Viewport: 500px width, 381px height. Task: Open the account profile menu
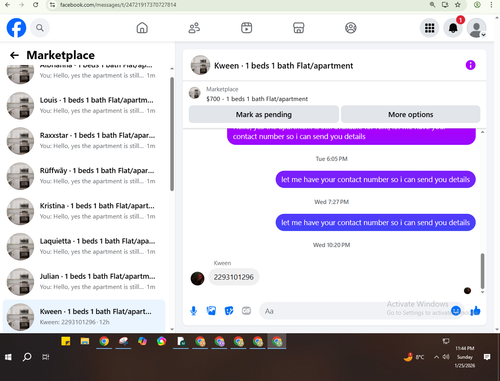click(x=476, y=28)
